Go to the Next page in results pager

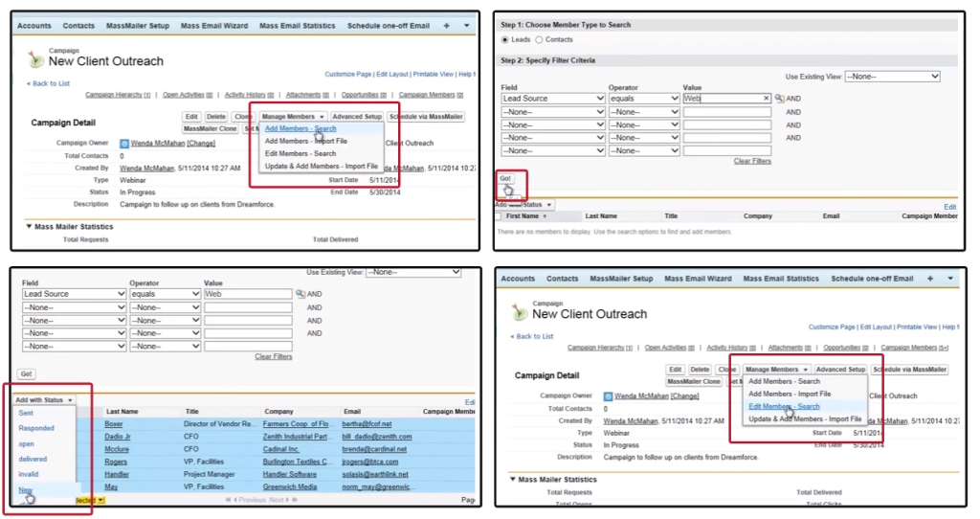277,500
